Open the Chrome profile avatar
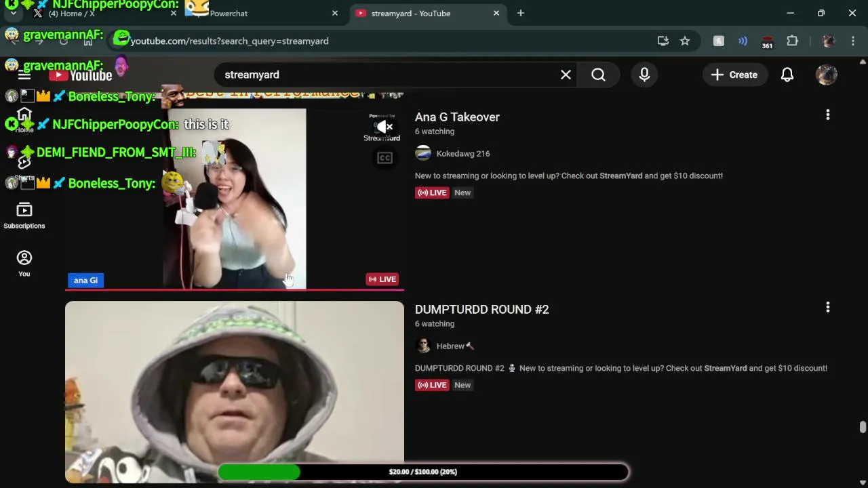This screenshot has width=868, height=488. (x=828, y=41)
